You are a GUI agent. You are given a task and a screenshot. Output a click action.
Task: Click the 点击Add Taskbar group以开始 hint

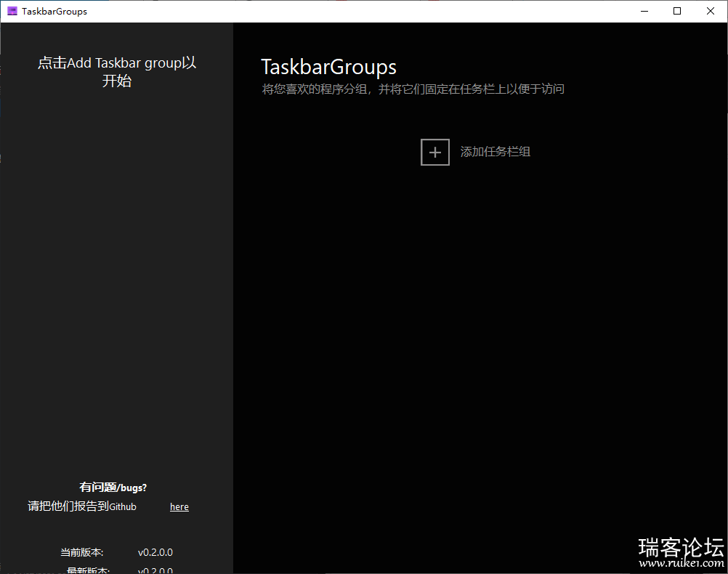point(117,71)
